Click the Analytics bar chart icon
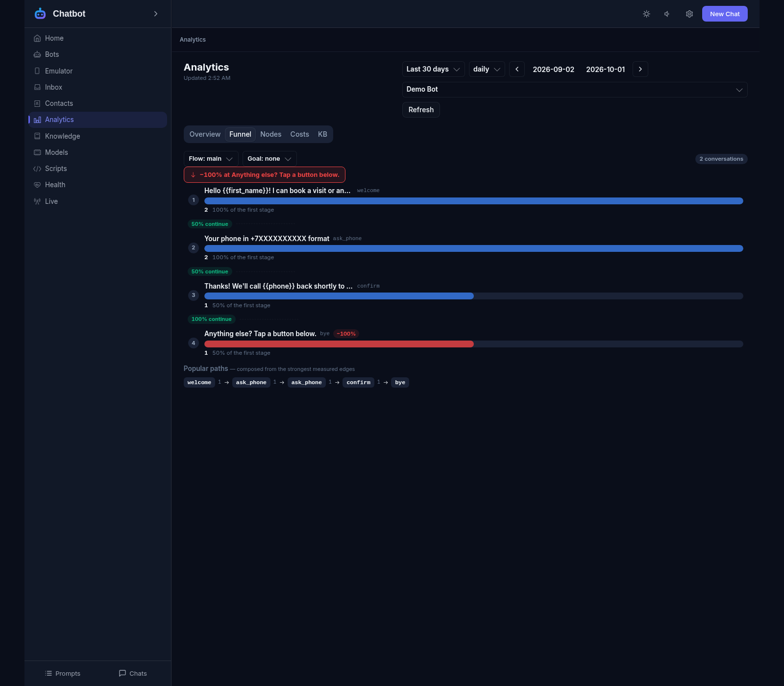784x686 pixels. 37,120
